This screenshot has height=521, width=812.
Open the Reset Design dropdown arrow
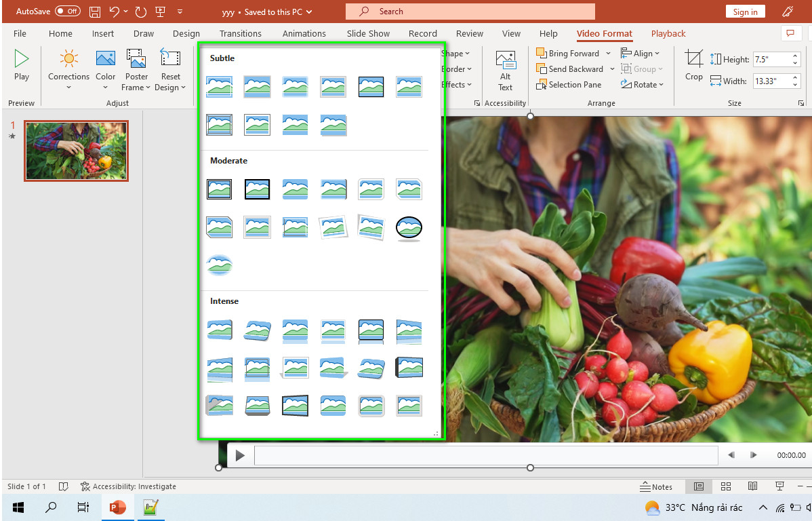(x=183, y=88)
